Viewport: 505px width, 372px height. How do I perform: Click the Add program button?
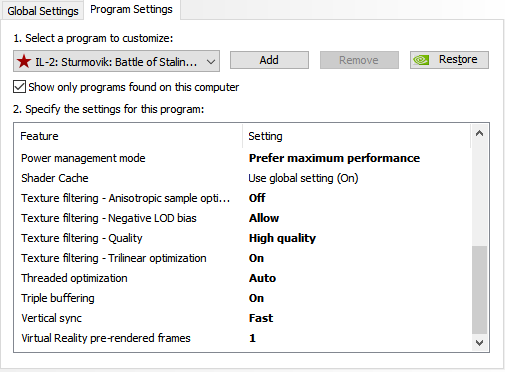(x=269, y=60)
